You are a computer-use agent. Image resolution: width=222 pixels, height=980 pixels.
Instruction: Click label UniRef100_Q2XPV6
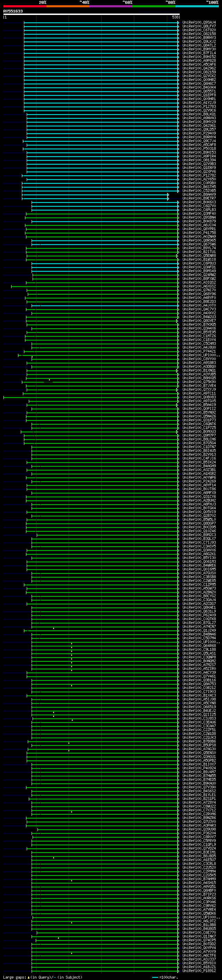(x=199, y=172)
